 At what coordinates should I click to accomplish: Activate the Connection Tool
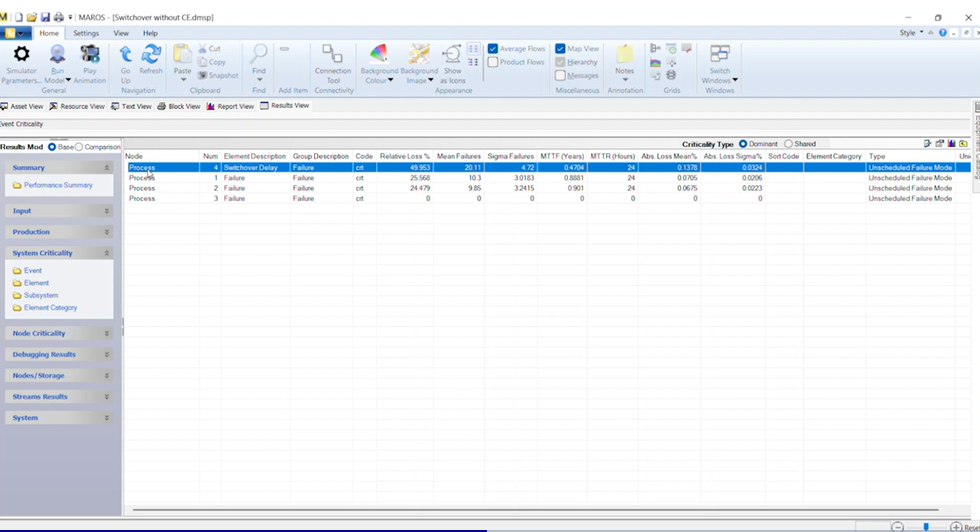point(333,54)
